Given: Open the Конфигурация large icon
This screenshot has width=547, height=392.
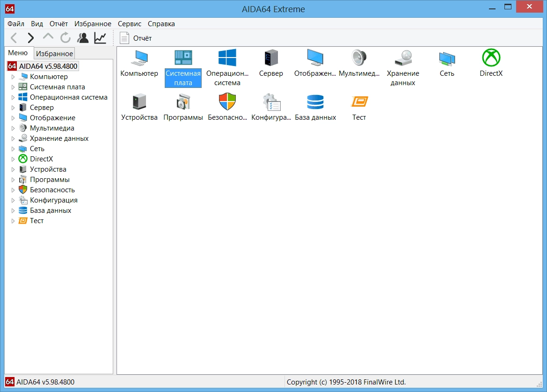Looking at the screenshot, I should pos(271,107).
